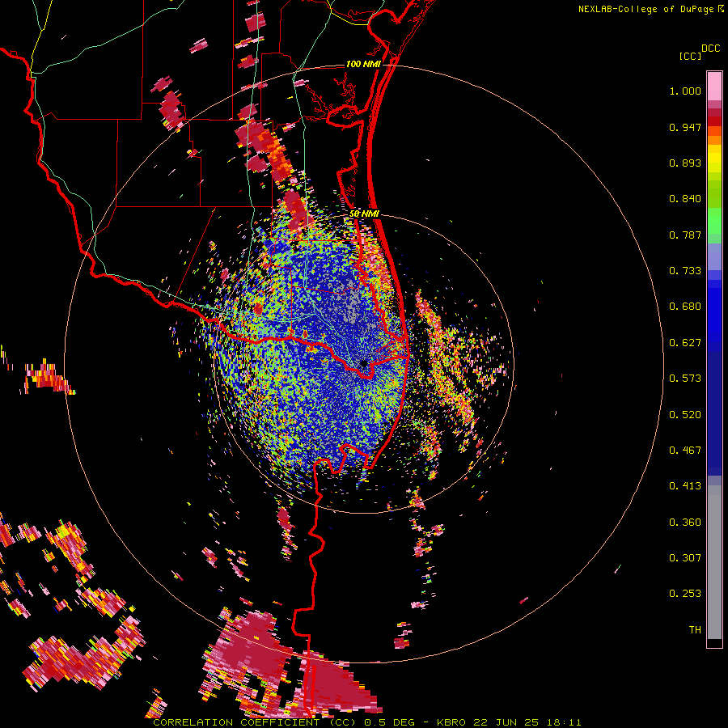This screenshot has width=728, height=728.
Task: Click the KBRO station identifier in caption
Action: [451, 722]
